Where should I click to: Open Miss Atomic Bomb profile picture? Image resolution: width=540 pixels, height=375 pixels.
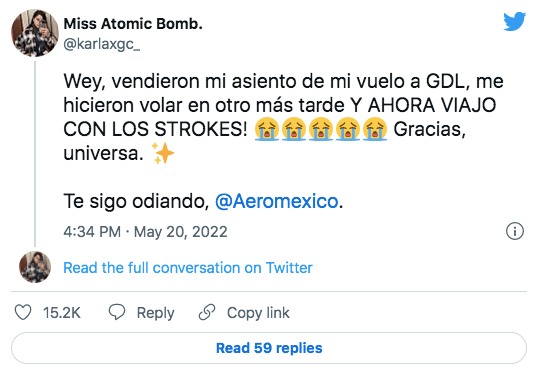click(35, 33)
